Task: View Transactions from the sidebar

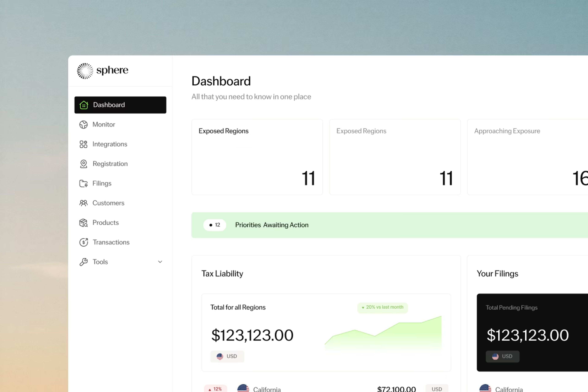Action: (111, 242)
